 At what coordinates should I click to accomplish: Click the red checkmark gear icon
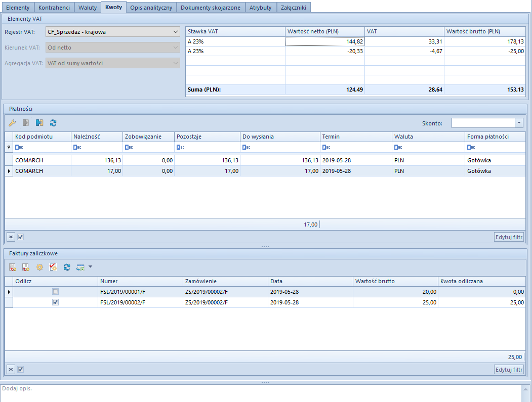point(53,267)
